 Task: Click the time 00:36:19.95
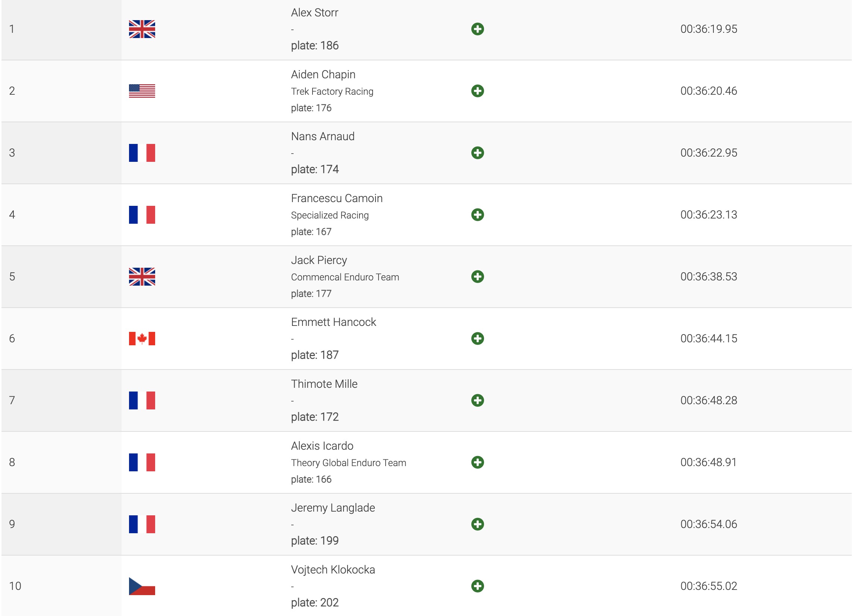tap(708, 29)
